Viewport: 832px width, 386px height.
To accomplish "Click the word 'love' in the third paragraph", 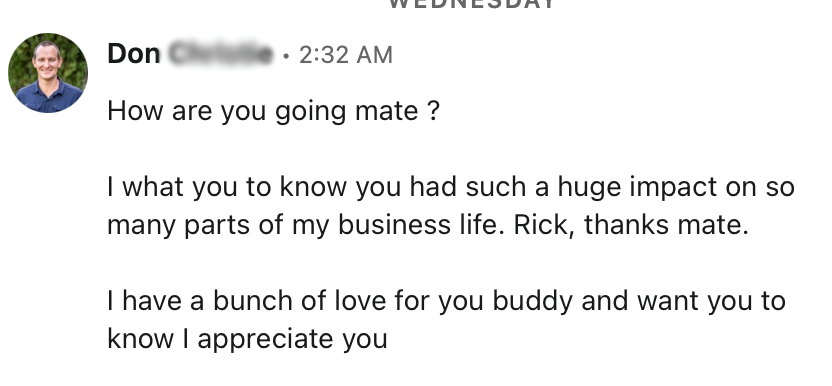I will tap(360, 301).
